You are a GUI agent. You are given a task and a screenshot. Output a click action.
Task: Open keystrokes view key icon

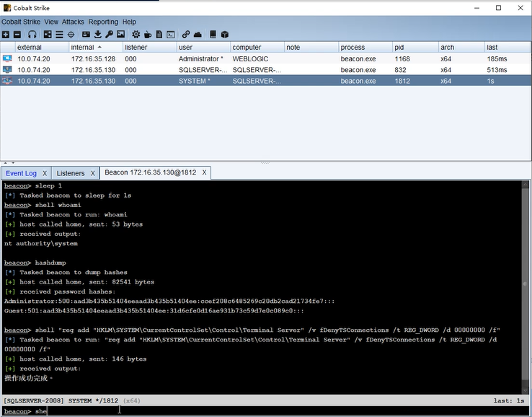tap(109, 35)
